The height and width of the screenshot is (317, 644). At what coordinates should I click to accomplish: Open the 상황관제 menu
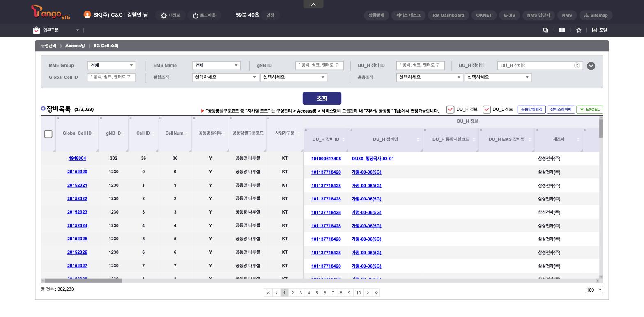tap(376, 15)
